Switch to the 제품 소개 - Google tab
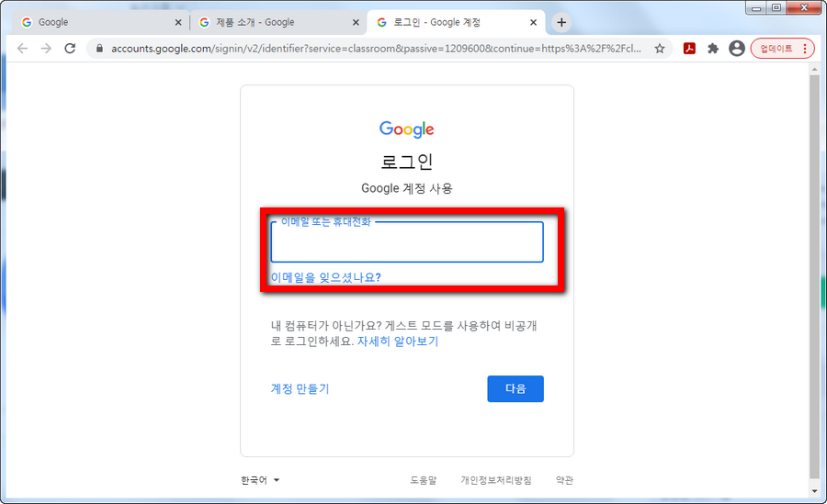This screenshot has height=504, width=827. click(x=278, y=22)
